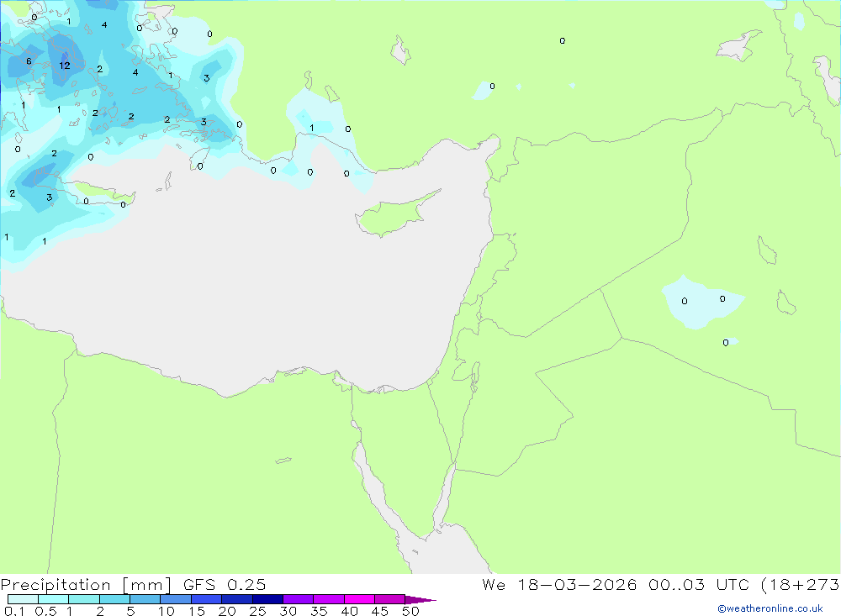Click the '12' precipitation value on map
841x616 pixels.
click(x=65, y=66)
